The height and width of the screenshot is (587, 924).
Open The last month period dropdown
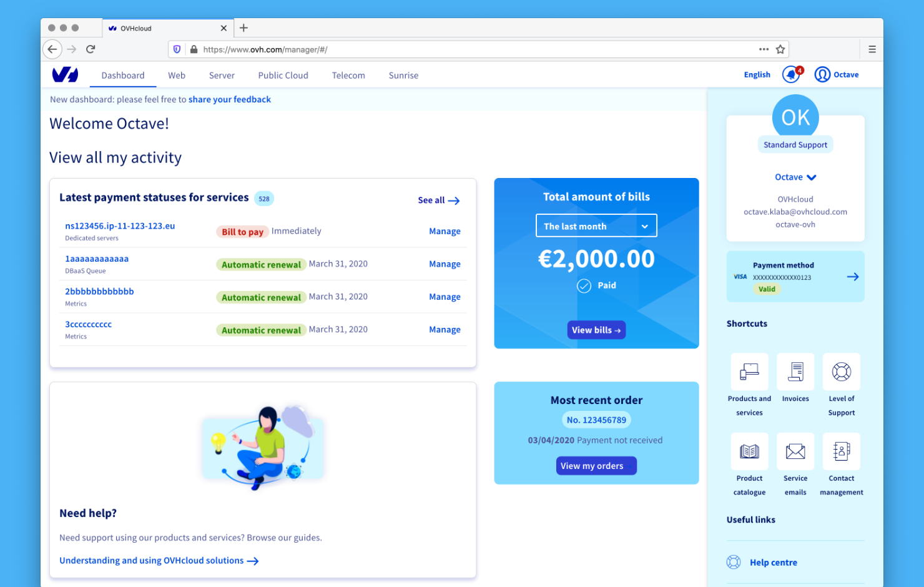(x=596, y=226)
